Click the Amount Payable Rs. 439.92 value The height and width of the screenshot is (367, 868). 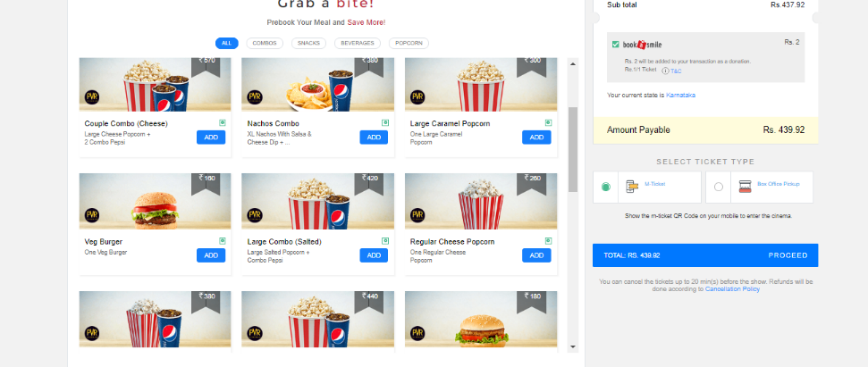pos(784,130)
